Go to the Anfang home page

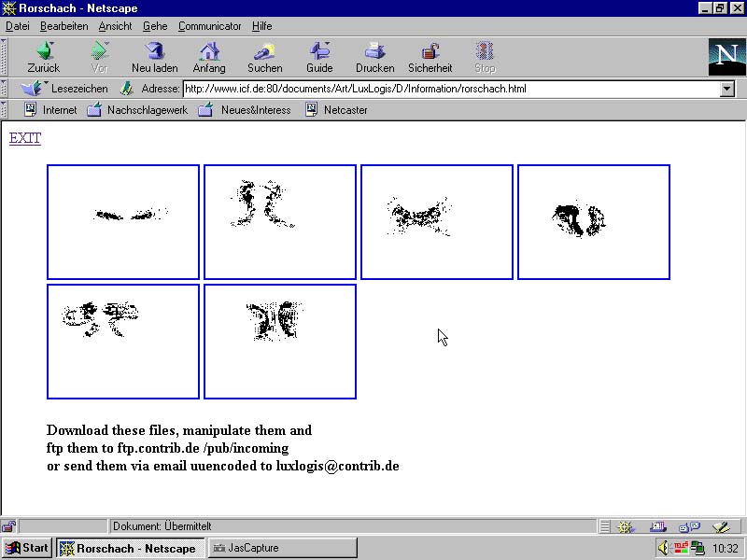tap(209, 57)
